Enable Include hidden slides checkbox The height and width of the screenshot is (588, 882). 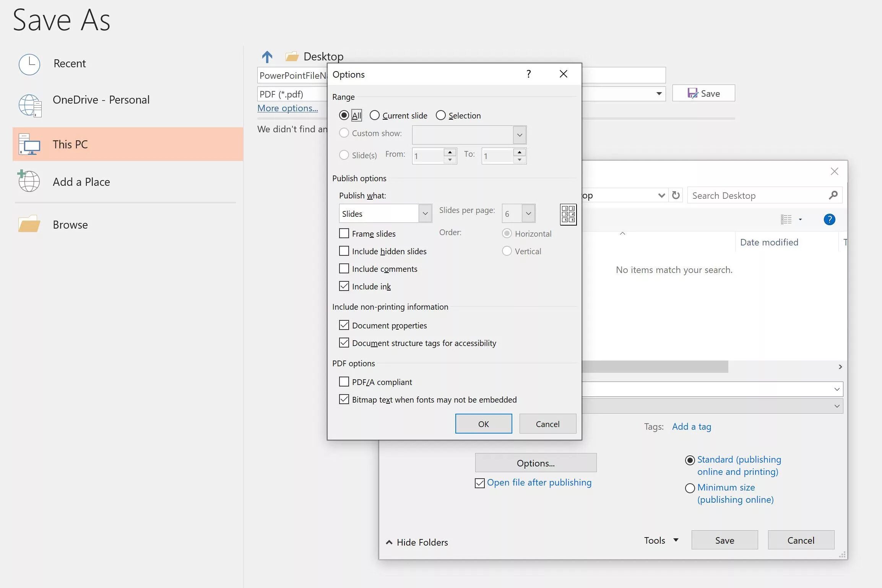click(344, 251)
